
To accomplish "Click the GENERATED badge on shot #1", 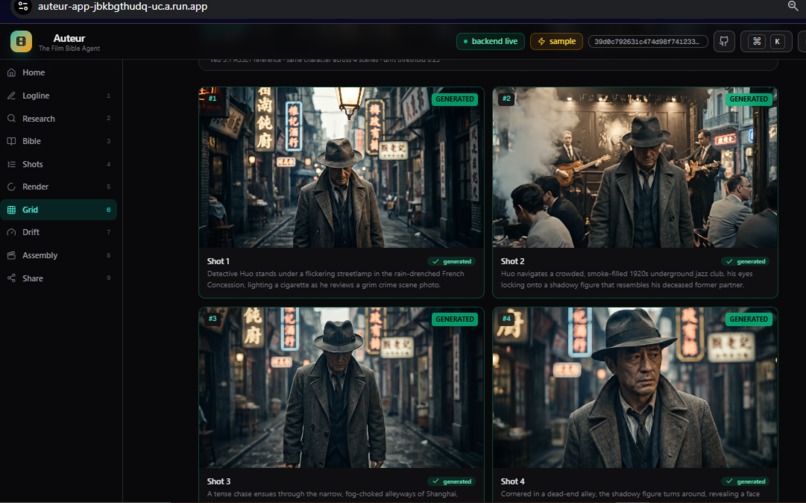I will 454,99.
